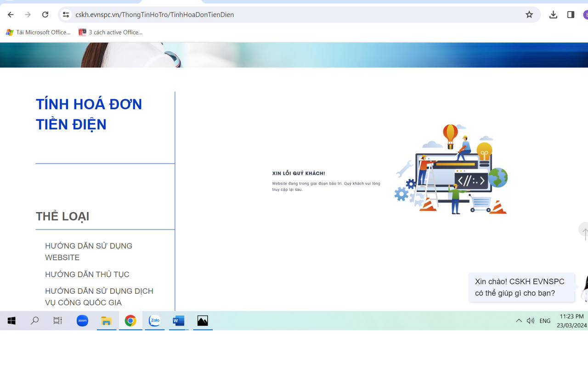
Task: Open the ENG language input selector
Action: [x=545, y=321]
